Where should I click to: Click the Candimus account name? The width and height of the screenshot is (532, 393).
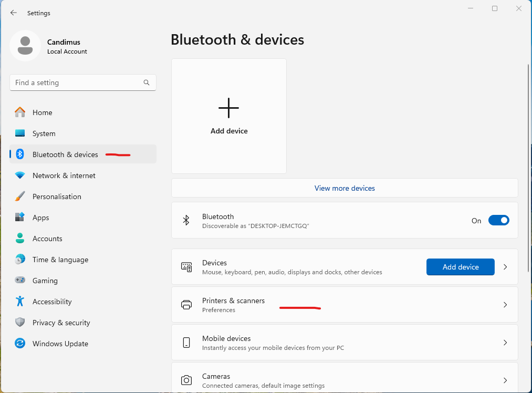pyautogui.click(x=64, y=42)
